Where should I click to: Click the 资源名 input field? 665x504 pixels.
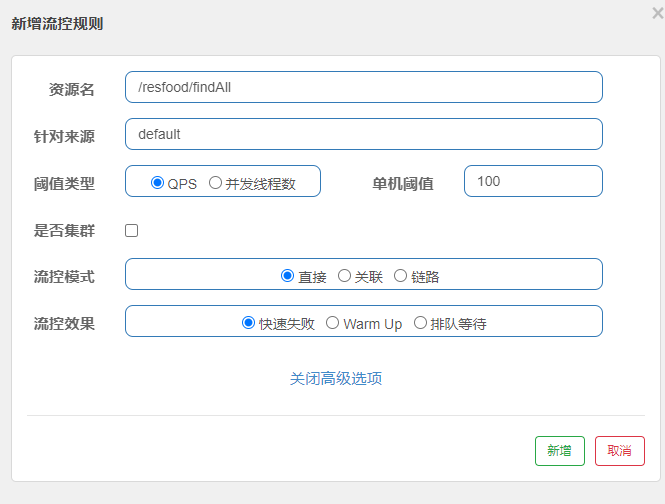pyautogui.click(x=363, y=87)
